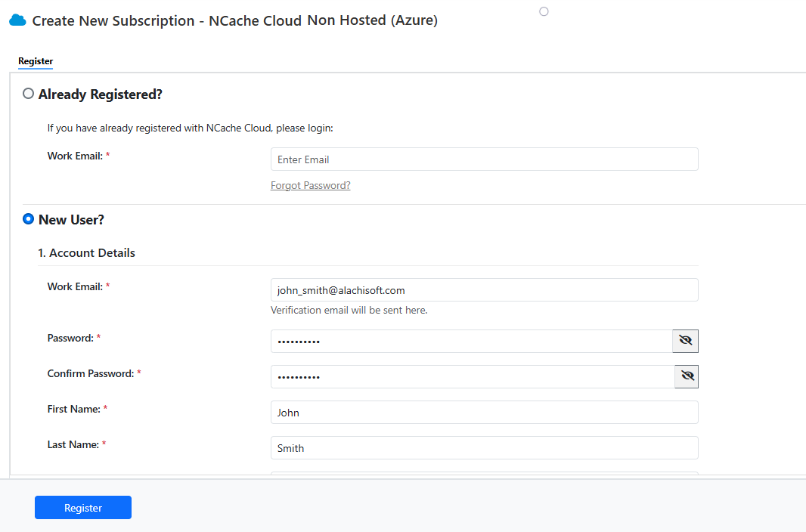Click the partially visible field below Last Name

pos(484,473)
